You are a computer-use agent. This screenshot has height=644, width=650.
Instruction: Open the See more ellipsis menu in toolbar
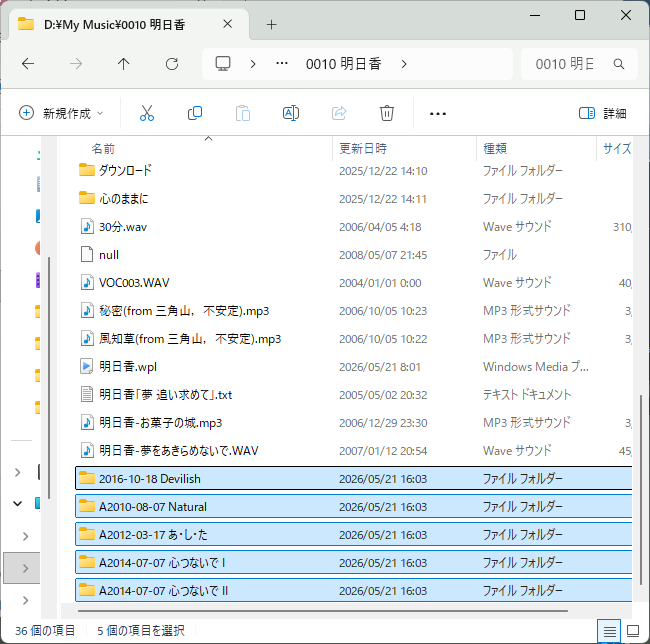pyautogui.click(x=438, y=114)
